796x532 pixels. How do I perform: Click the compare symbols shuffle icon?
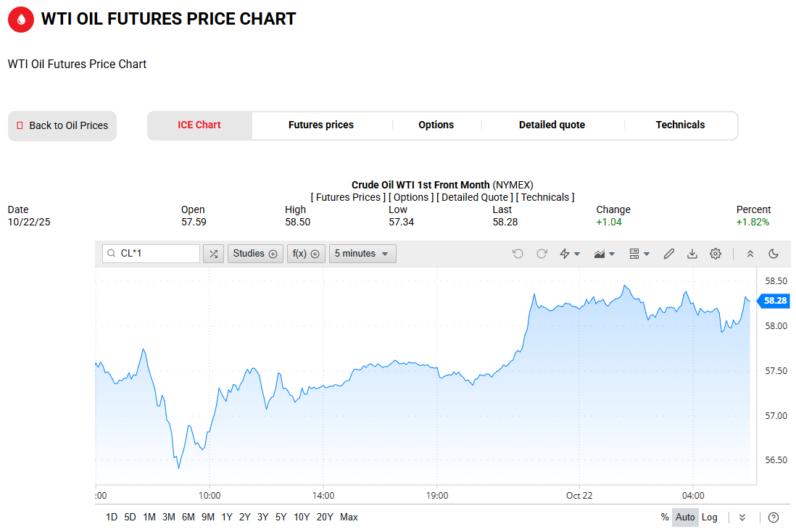click(x=213, y=254)
